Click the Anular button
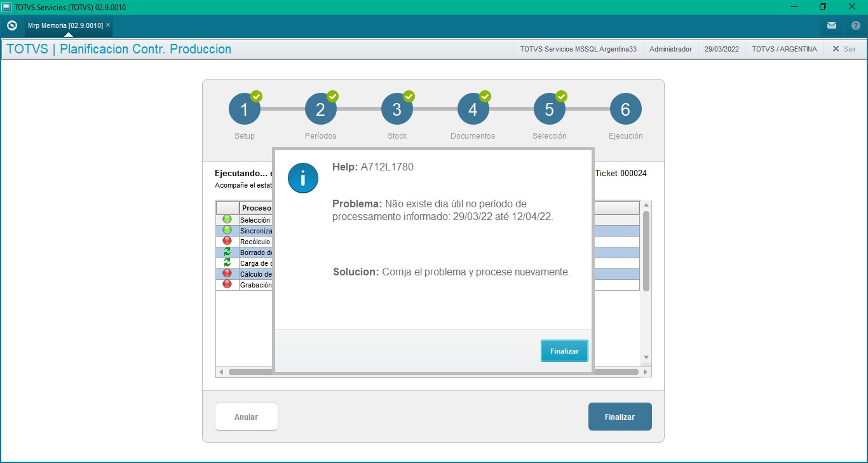868x463 pixels. point(246,417)
